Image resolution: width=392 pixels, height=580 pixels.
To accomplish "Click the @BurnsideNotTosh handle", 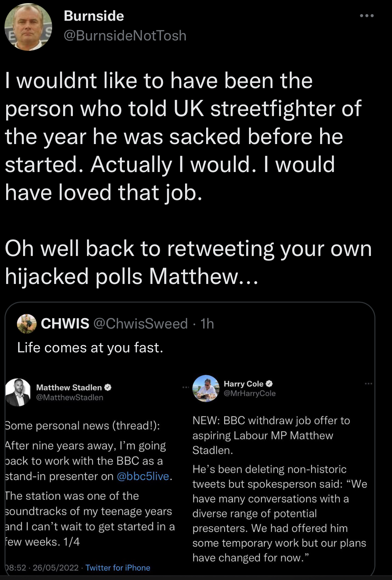I will click(x=125, y=36).
